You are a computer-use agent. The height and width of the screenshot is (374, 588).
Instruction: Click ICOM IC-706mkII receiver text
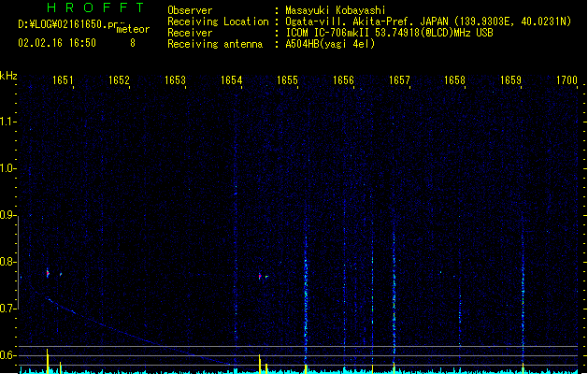coord(389,33)
